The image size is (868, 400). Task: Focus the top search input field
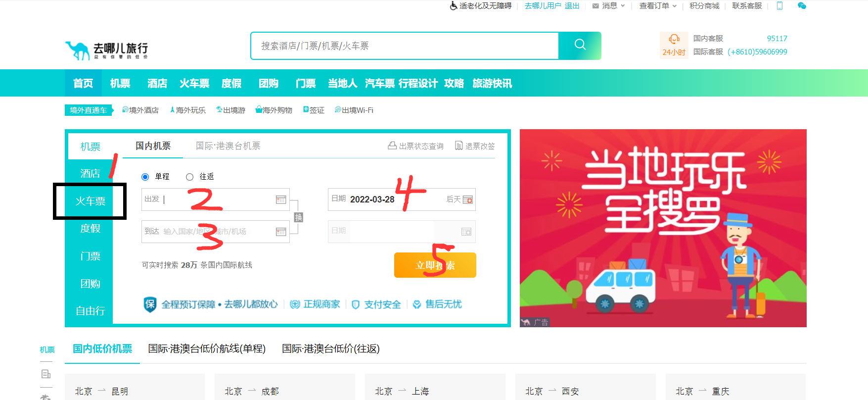tap(405, 46)
